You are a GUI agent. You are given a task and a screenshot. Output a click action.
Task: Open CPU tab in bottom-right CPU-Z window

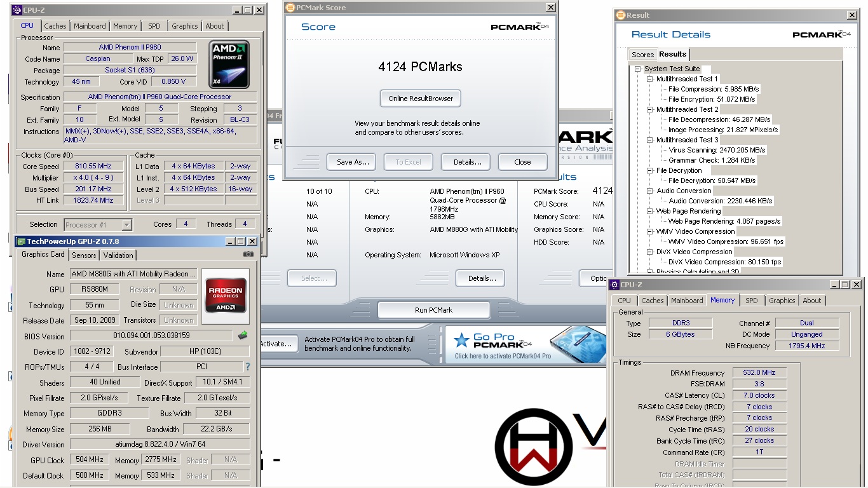pos(625,301)
